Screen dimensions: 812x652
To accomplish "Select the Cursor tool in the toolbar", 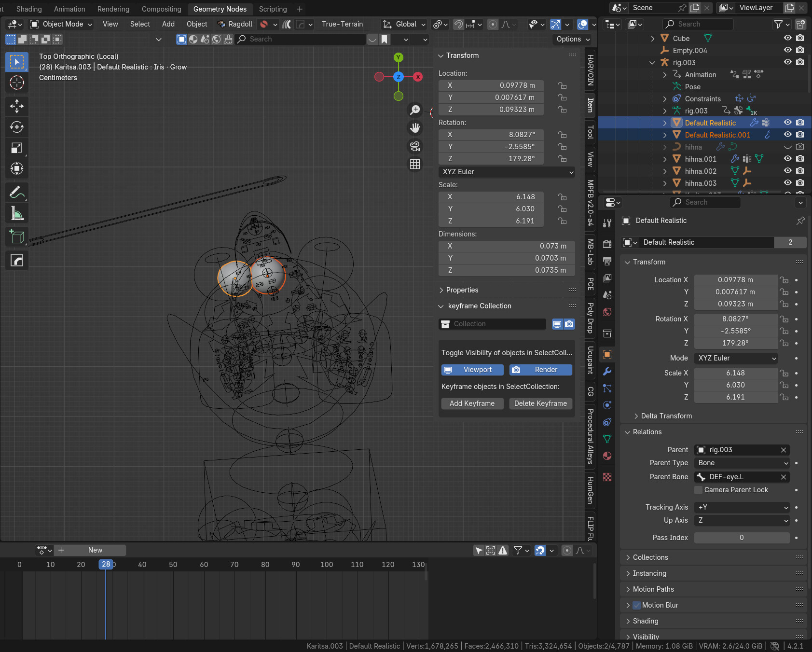I will tap(17, 83).
